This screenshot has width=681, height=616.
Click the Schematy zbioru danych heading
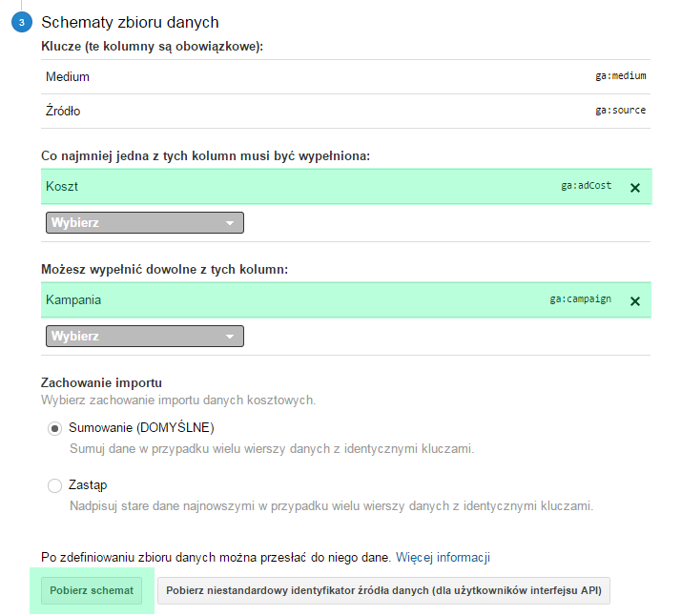[x=130, y=22]
